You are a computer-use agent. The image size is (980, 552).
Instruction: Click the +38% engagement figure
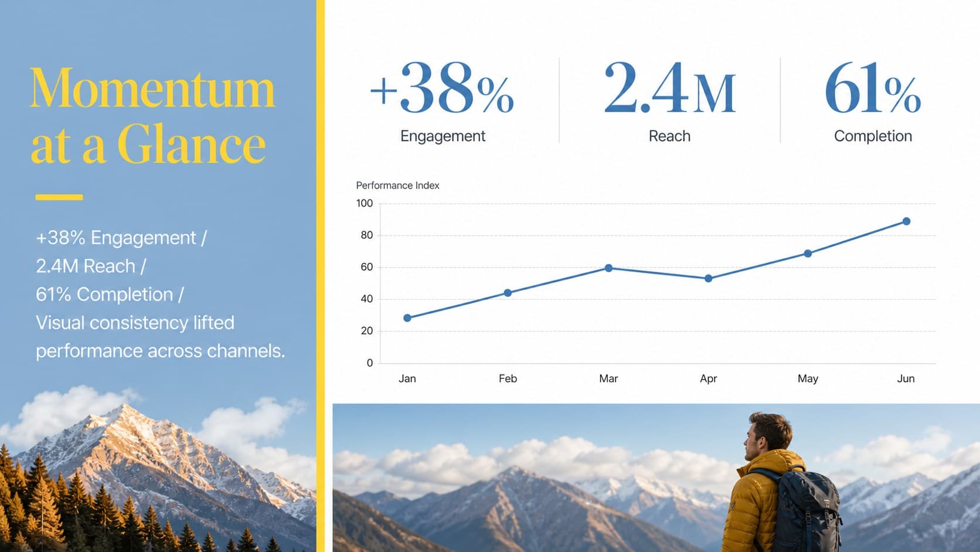point(442,88)
